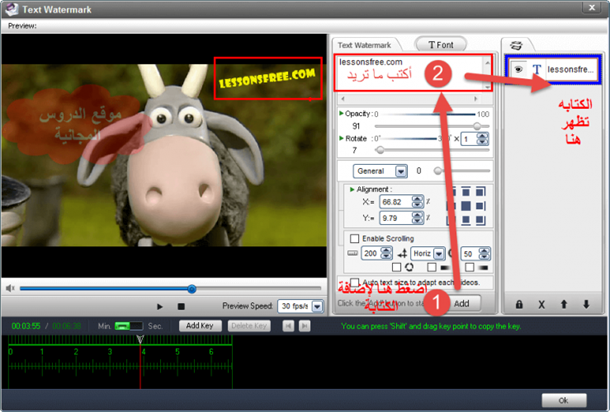The height and width of the screenshot is (412, 610).
Task: Click the 00:03:55 current time display
Action: (x=26, y=326)
